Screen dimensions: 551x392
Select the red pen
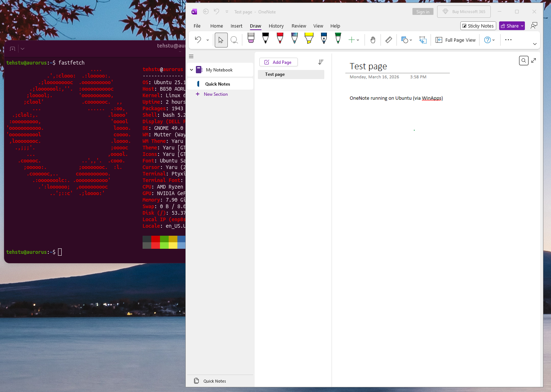click(280, 38)
